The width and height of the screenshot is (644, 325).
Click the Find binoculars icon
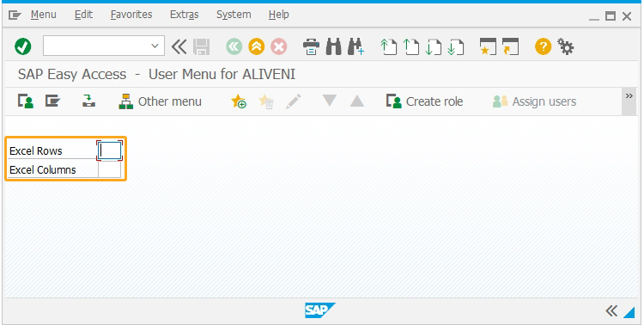pos(333,46)
